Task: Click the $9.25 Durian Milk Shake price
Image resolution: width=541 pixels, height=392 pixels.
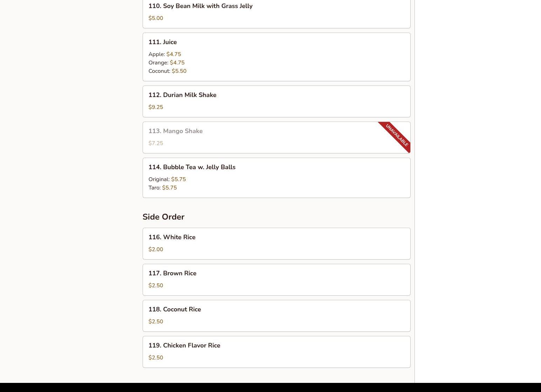Action: (x=156, y=107)
